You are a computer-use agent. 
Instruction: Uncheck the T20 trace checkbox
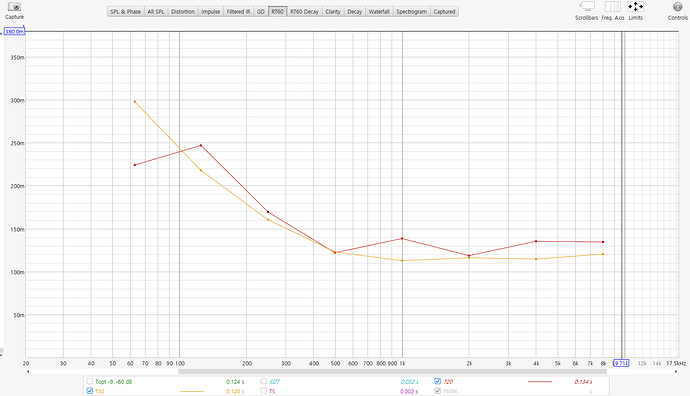[x=437, y=381]
